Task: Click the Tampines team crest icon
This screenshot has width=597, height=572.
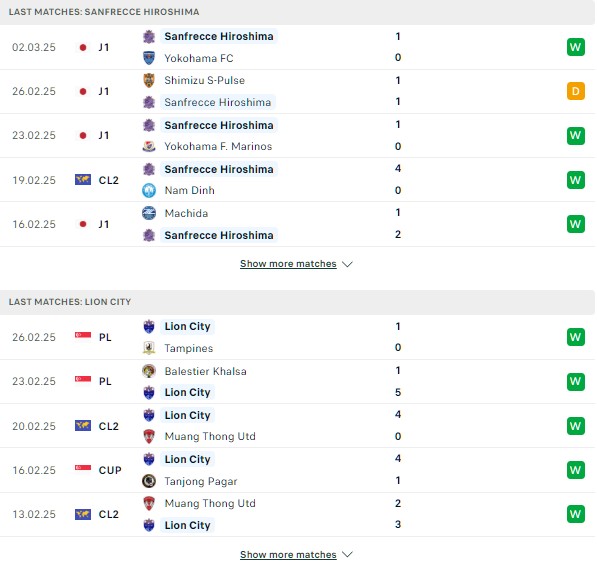Action: coord(149,348)
